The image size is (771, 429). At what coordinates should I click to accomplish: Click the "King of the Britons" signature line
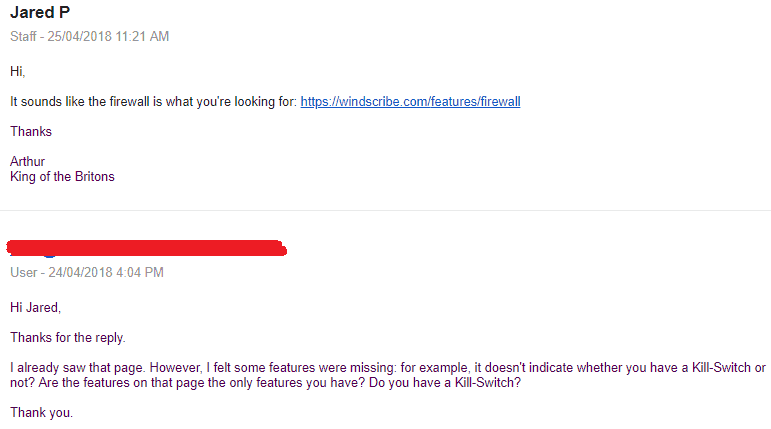coord(62,177)
